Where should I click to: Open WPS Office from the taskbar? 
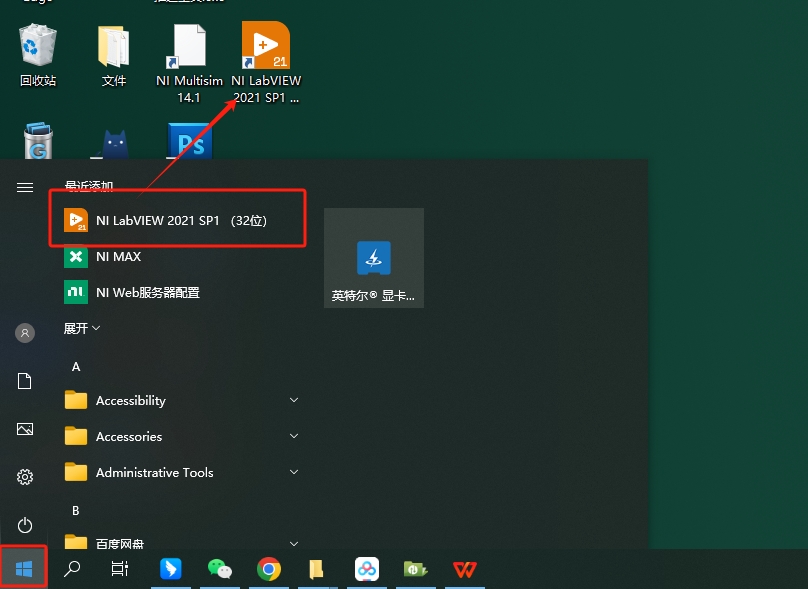[x=464, y=569]
